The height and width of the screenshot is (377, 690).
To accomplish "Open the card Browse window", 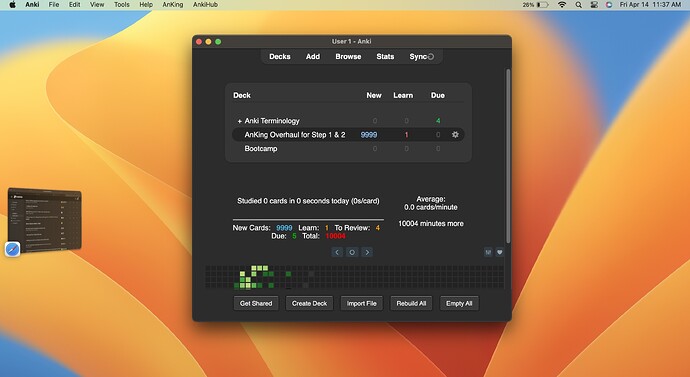I will tap(348, 56).
